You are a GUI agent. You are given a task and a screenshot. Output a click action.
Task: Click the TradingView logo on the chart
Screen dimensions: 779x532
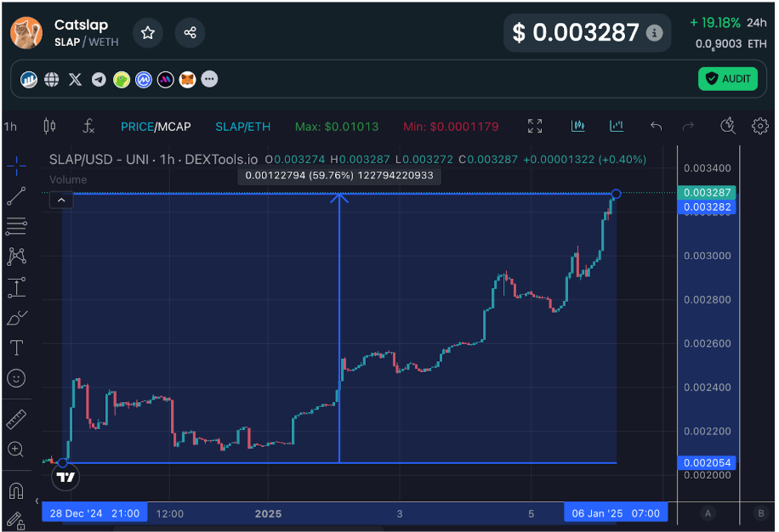coord(65,478)
